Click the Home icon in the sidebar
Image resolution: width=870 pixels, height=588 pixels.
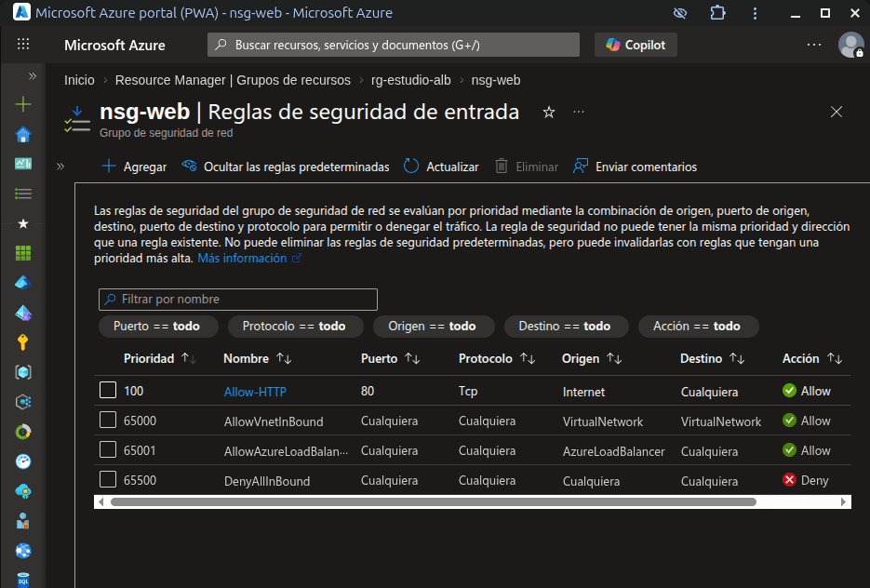(x=23, y=135)
